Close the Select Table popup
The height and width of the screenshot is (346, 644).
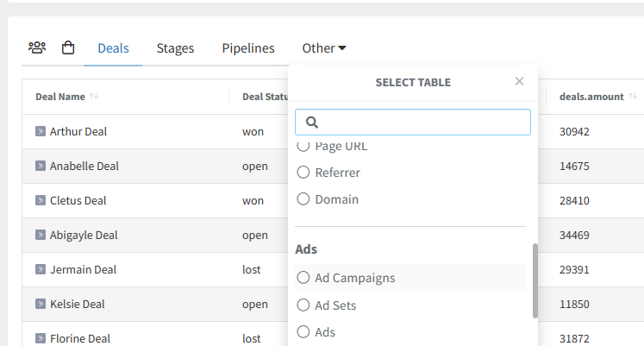pos(519,81)
